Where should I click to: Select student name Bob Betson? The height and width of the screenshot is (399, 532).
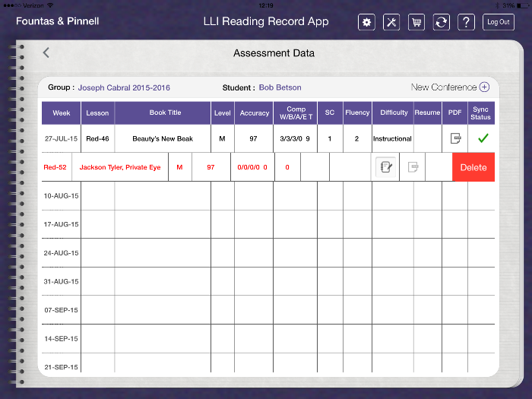[x=280, y=87]
